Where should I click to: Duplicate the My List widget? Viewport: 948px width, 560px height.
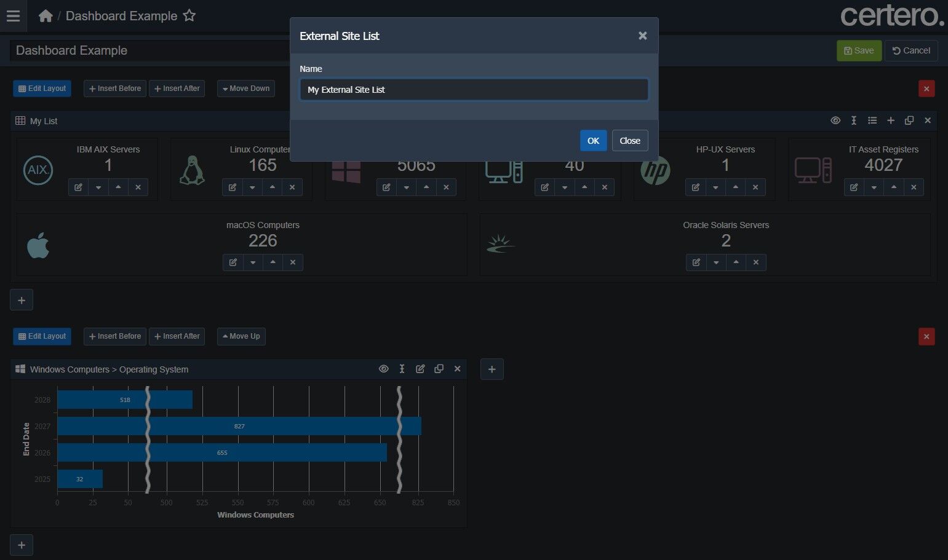909,120
